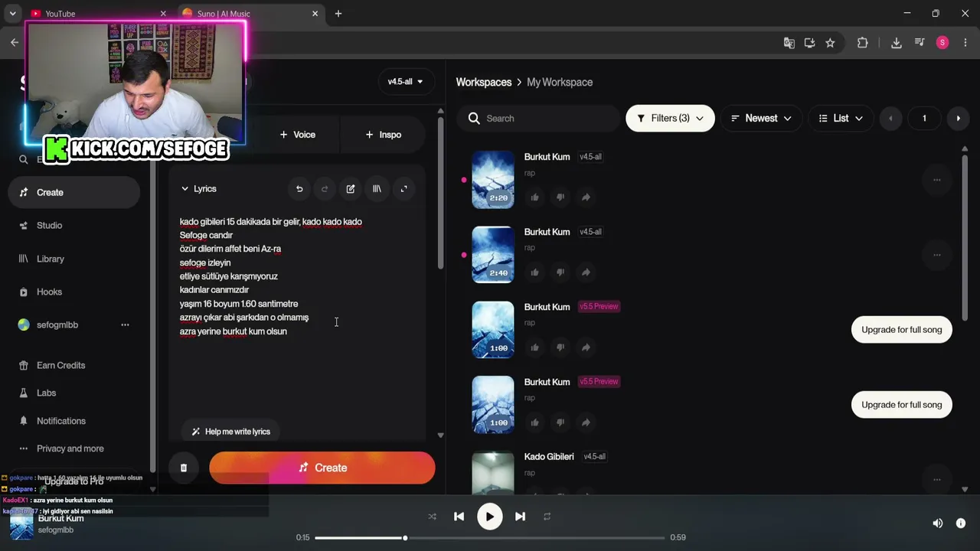Toggle shuffle in the player bar
980x551 pixels.
433,517
